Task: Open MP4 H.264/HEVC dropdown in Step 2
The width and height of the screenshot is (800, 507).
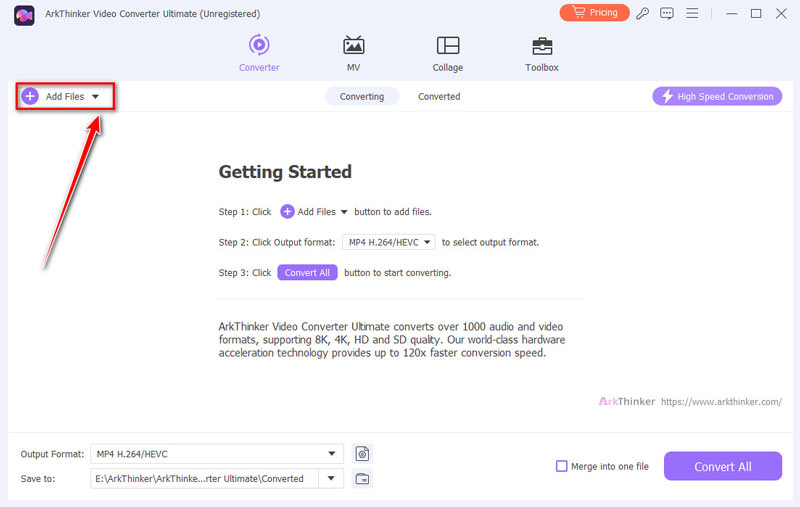Action: point(389,242)
